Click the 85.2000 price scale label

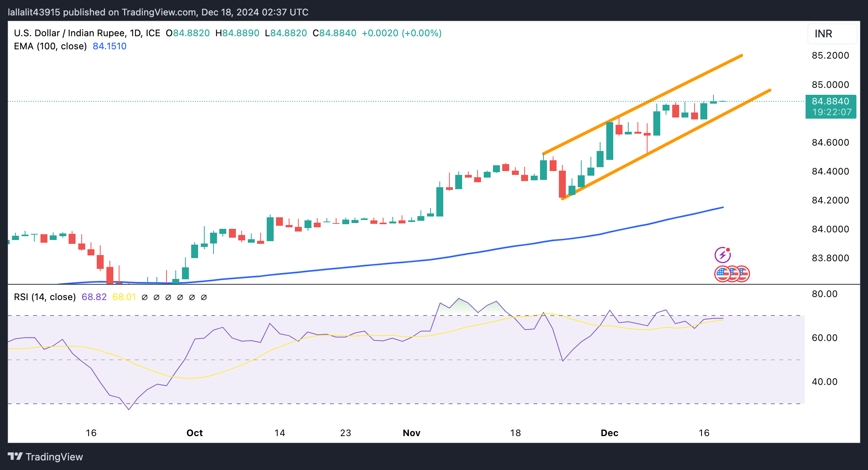830,55
